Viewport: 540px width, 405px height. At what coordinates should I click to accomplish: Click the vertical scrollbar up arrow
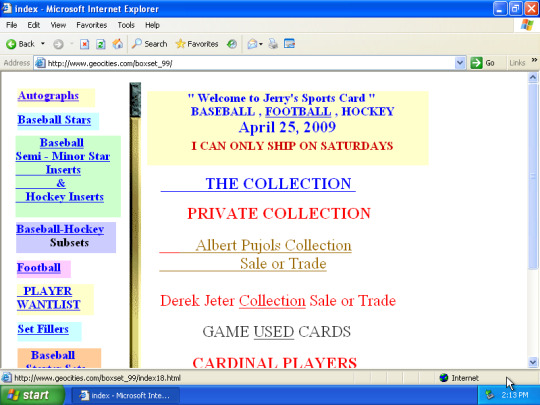coord(533,77)
